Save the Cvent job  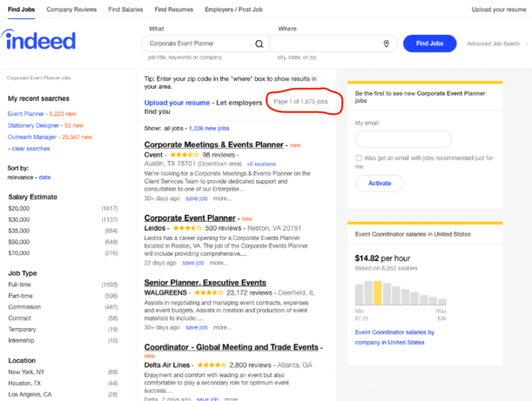tap(196, 198)
